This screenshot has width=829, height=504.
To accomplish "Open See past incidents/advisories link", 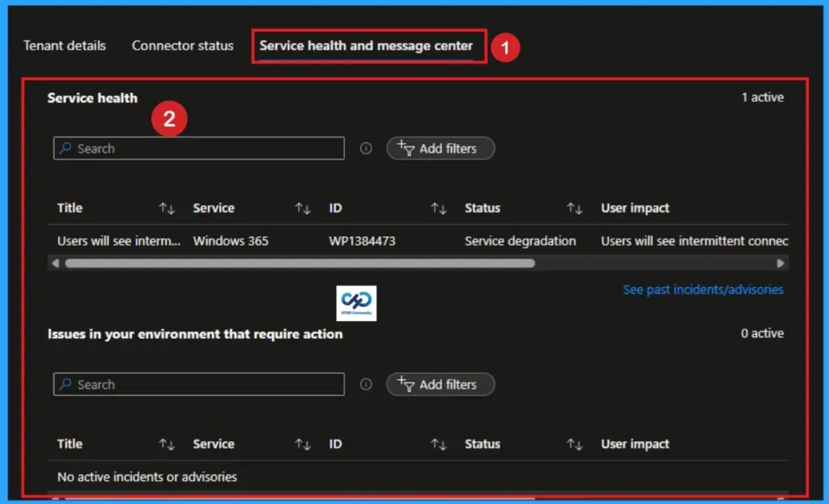I will [704, 290].
